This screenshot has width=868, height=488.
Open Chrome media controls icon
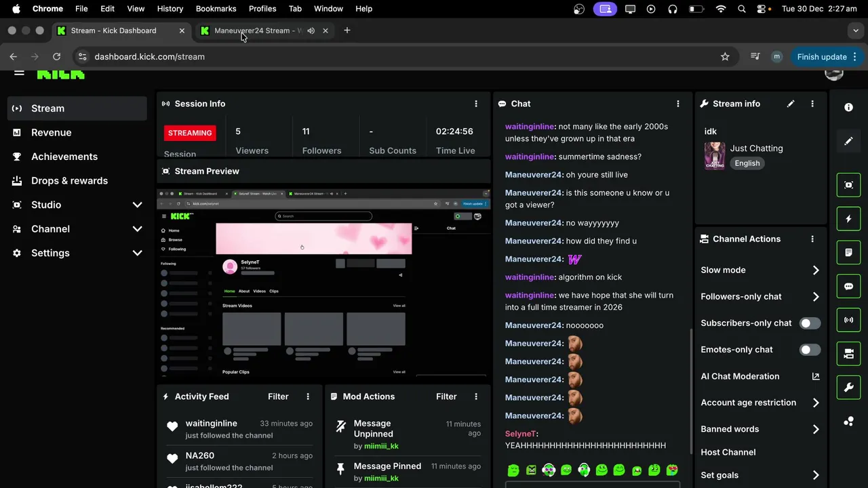(755, 57)
